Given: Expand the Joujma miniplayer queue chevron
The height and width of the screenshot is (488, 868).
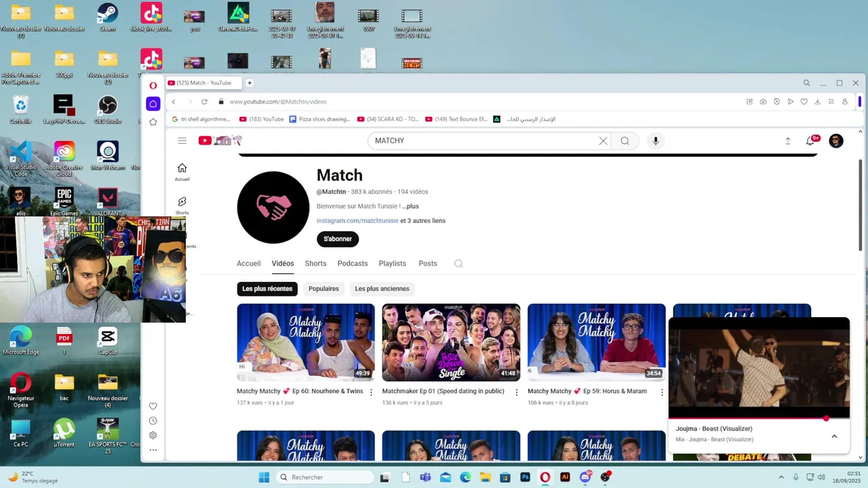Looking at the screenshot, I should 834,436.
